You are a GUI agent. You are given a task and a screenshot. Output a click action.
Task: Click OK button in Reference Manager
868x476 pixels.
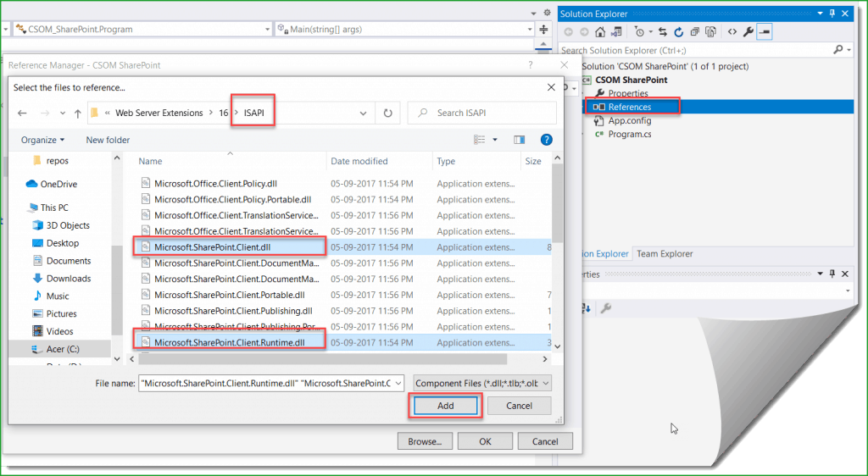[485, 441]
